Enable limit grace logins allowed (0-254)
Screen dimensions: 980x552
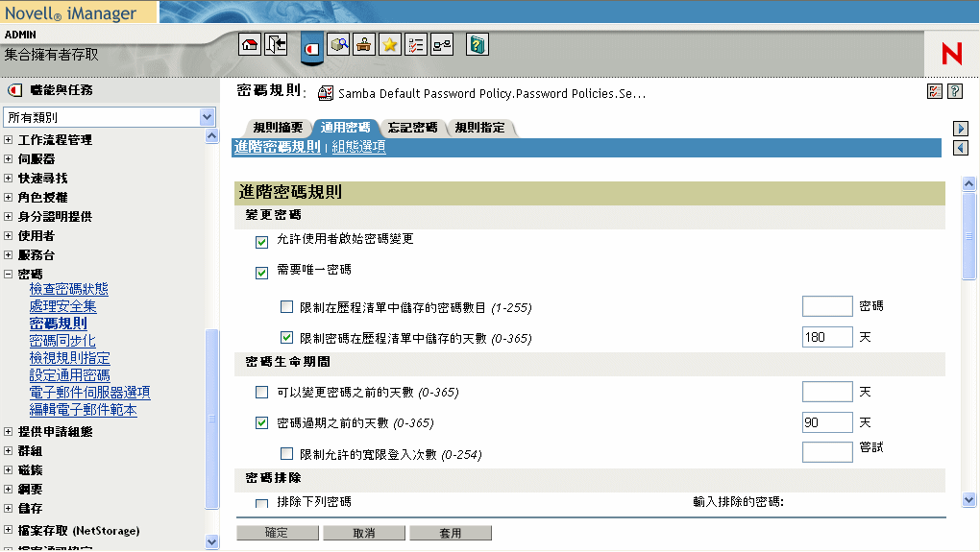(x=286, y=453)
